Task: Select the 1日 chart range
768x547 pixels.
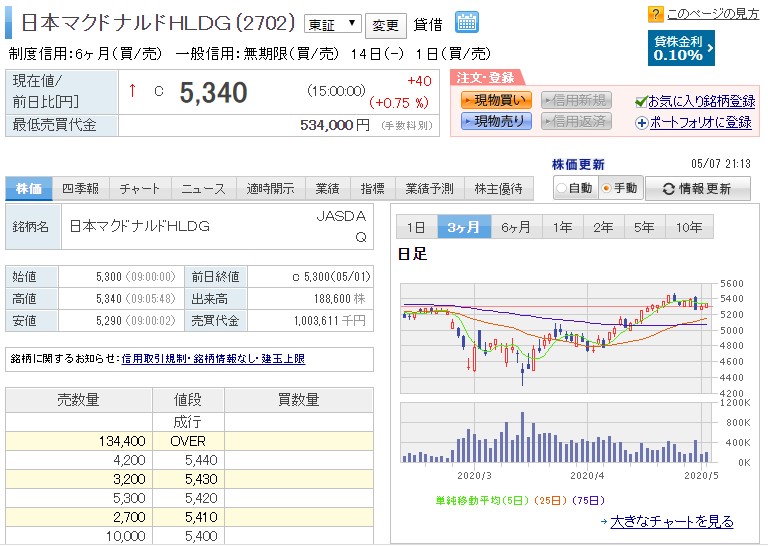Action: click(416, 227)
